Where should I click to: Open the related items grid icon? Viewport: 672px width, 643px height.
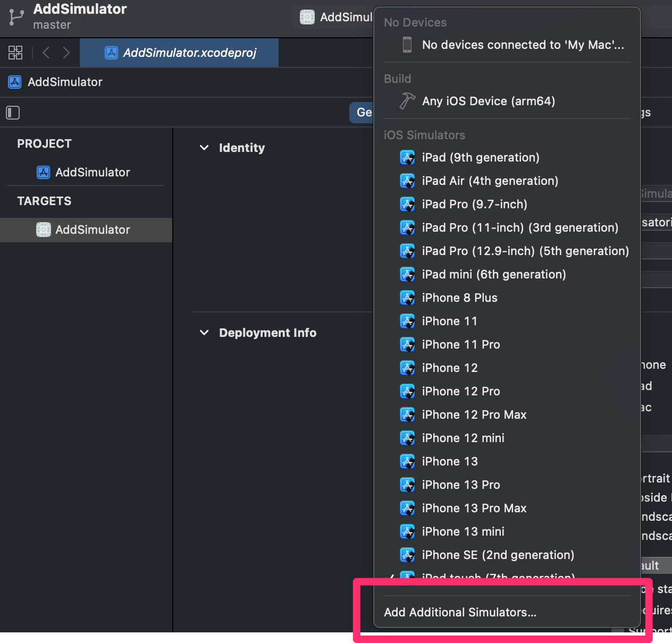15,53
